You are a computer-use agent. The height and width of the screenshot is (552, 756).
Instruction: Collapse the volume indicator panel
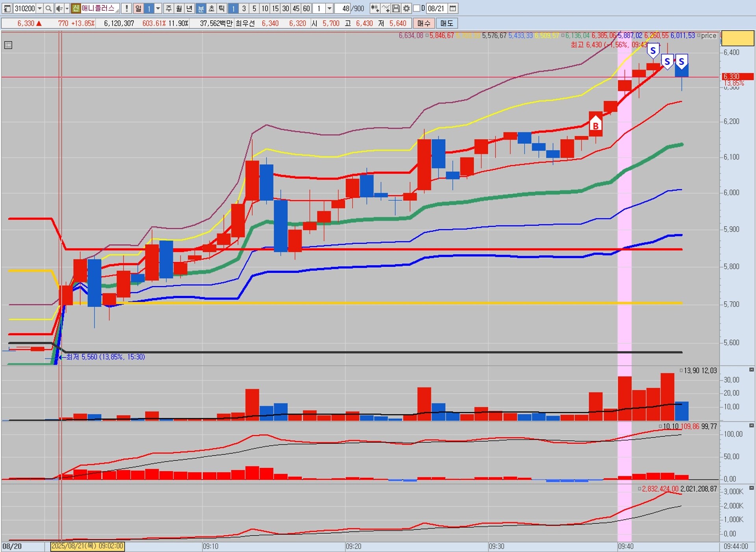(x=751, y=370)
